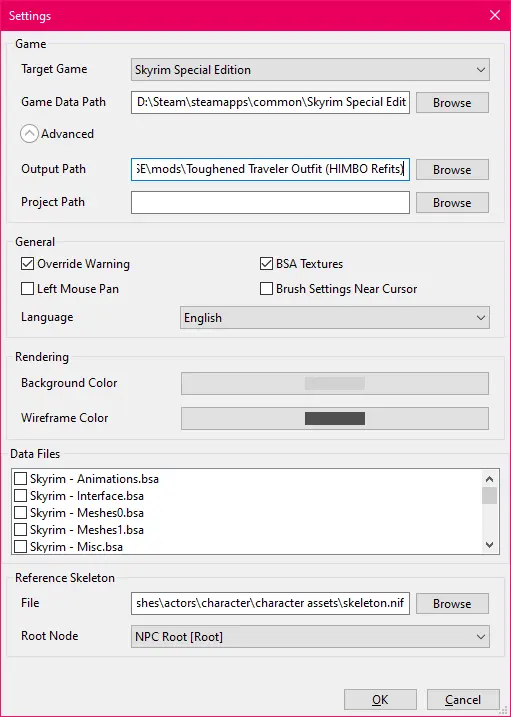Open the Root Node dropdown
The width and height of the screenshot is (511, 717).
tap(310, 637)
